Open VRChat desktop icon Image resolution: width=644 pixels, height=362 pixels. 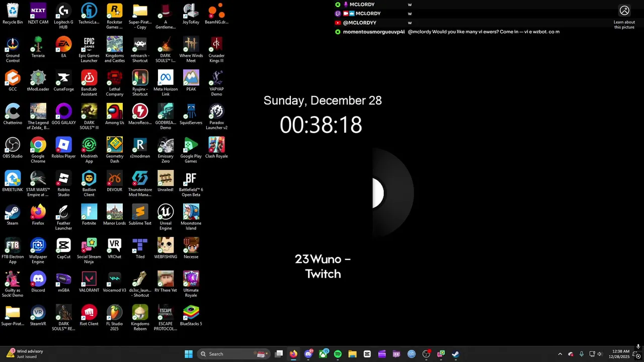[x=115, y=248]
